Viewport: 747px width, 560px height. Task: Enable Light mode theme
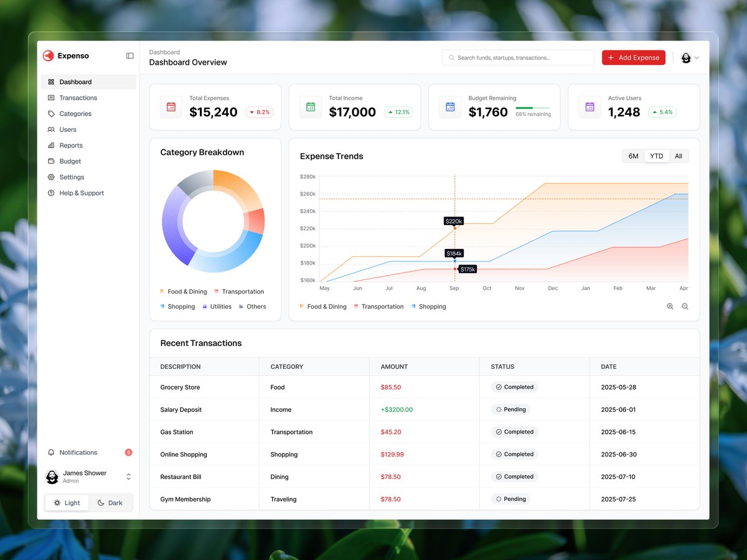pos(67,502)
